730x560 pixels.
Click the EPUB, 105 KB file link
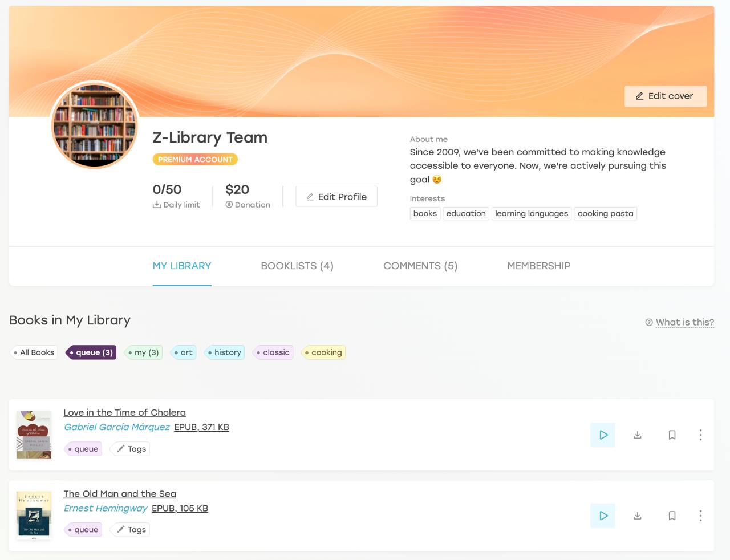pos(180,508)
